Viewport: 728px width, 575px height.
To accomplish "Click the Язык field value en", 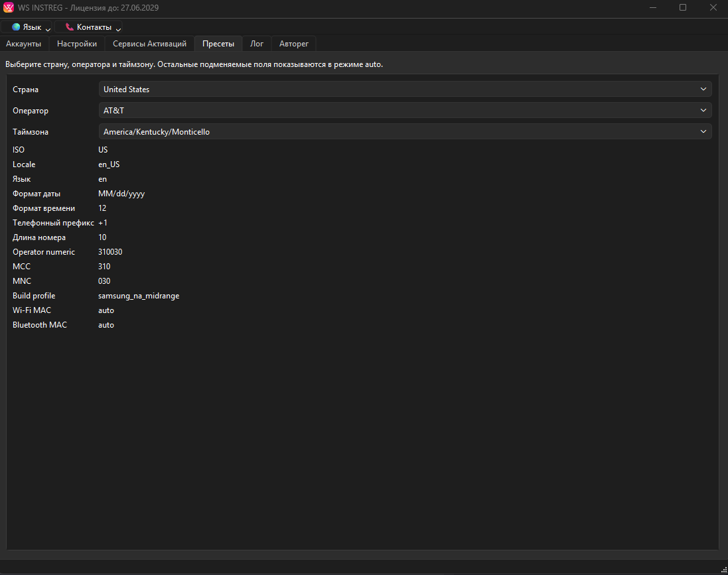I will (103, 179).
